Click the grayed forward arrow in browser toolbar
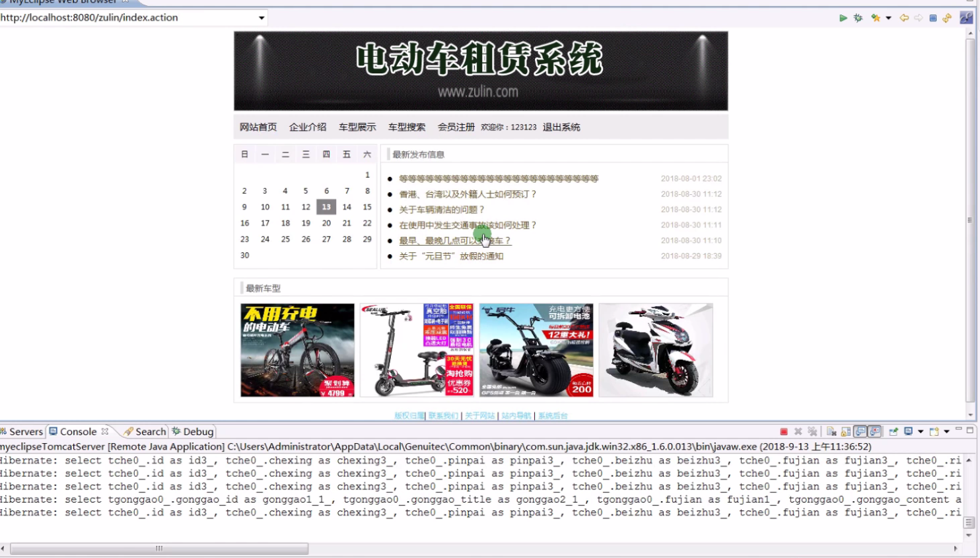 [919, 18]
